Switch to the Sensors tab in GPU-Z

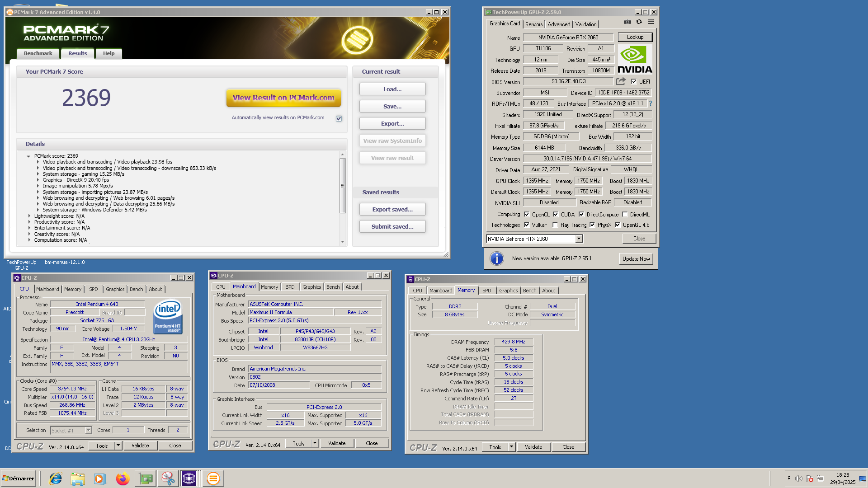(533, 24)
